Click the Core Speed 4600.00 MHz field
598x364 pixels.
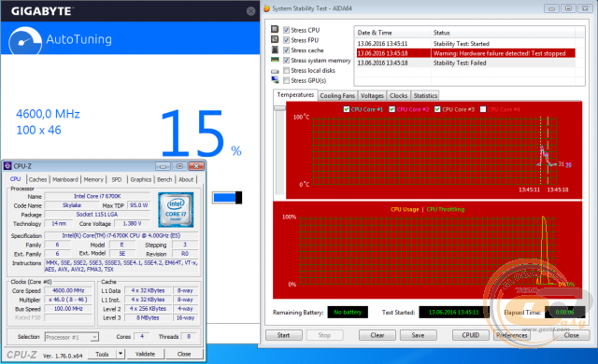coord(68,290)
